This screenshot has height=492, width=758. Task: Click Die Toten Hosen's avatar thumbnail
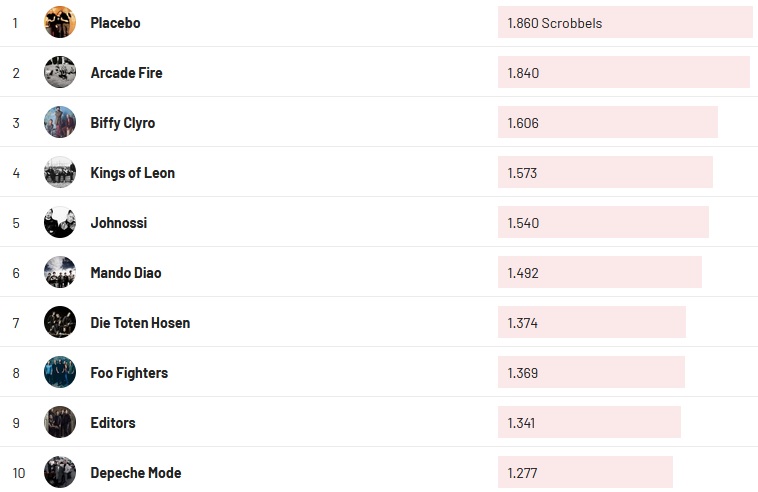[x=60, y=322]
